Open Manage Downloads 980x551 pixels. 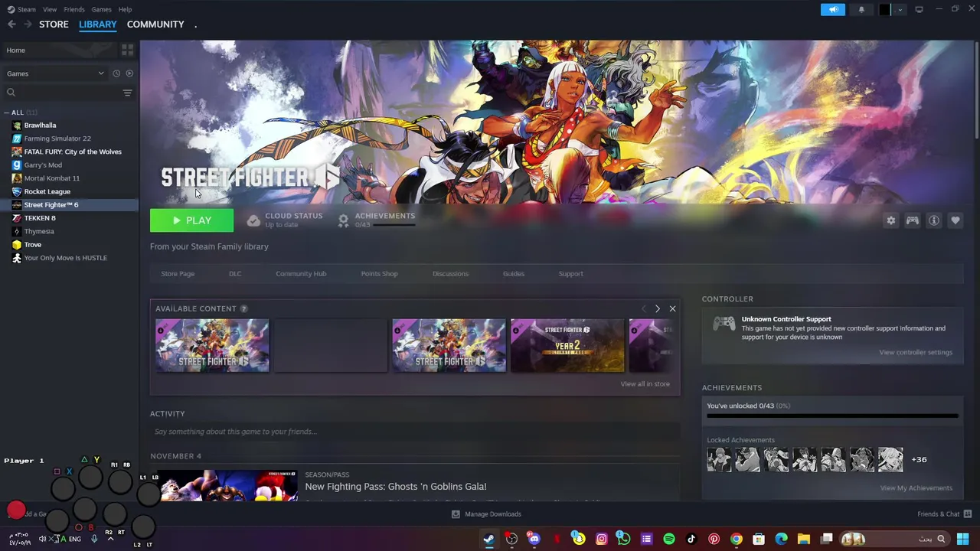point(486,514)
